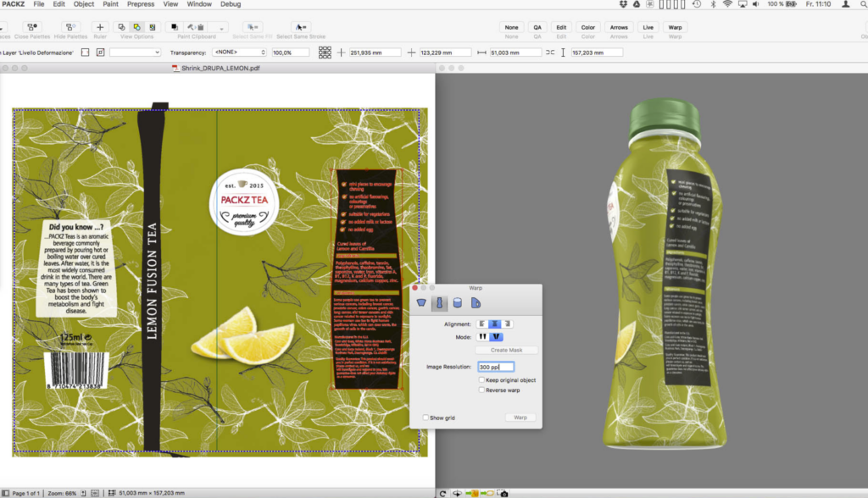868x498 pixels.
Task: Click the Image Resolution input field
Action: point(495,367)
